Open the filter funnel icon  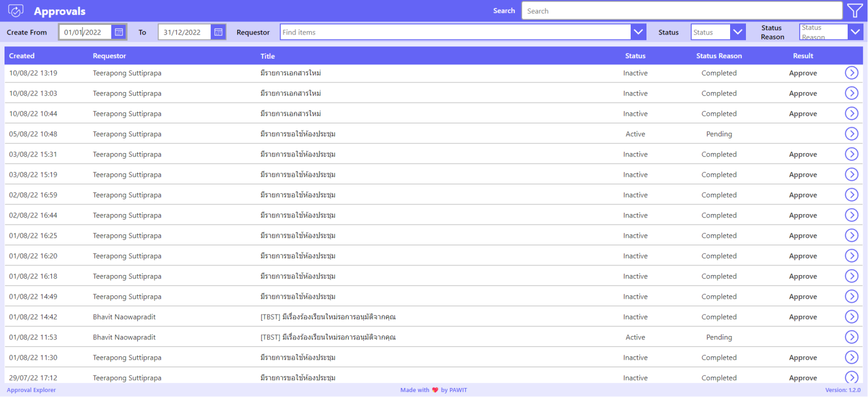tap(854, 11)
